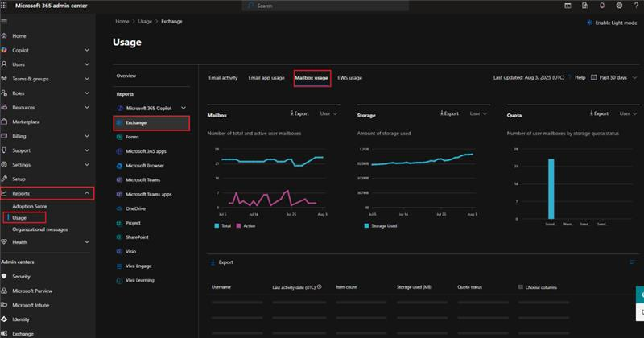Open the Overview reports item

(126, 76)
